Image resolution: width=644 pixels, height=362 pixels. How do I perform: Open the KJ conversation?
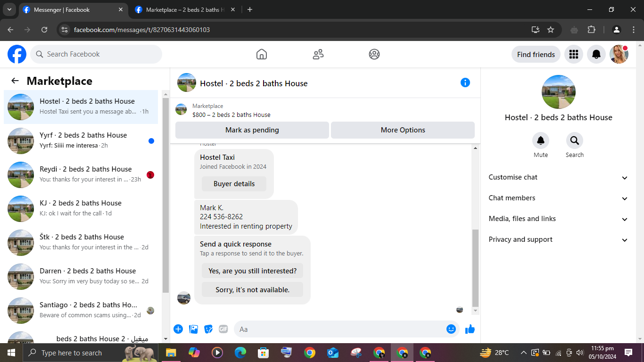click(81, 209)
